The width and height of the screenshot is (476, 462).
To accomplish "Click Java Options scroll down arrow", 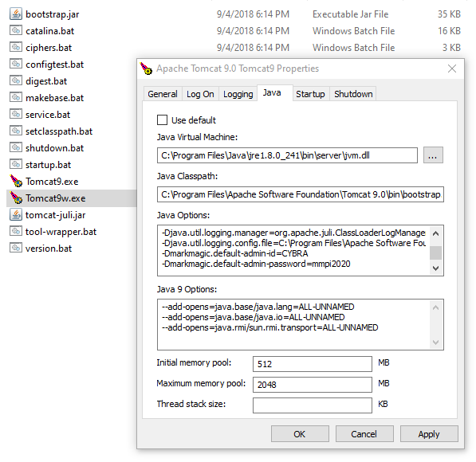I will point(436,268).
